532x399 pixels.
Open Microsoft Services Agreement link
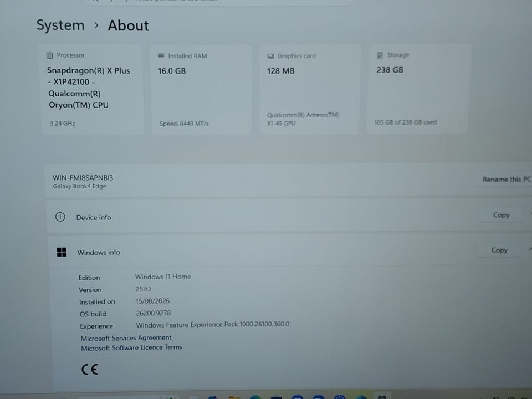pos(126,338)
